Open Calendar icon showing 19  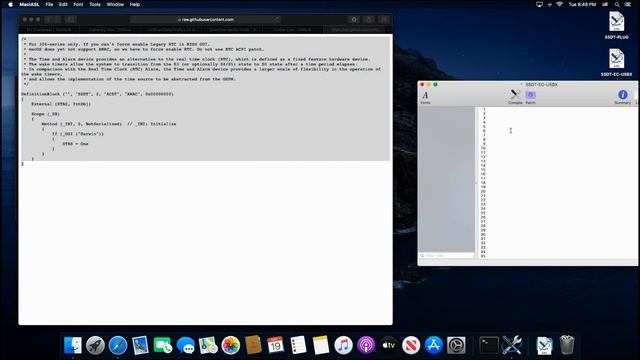[x=276, y=345]
